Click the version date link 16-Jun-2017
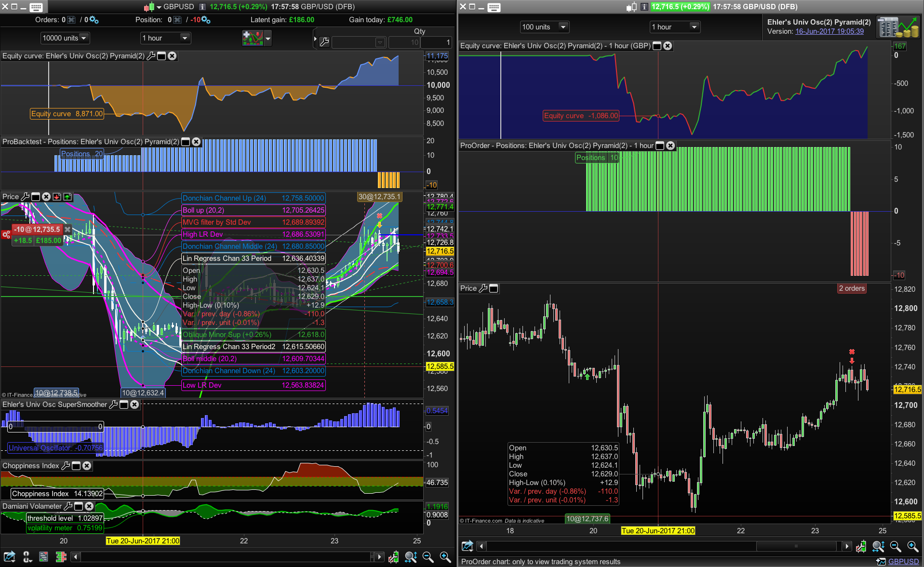 pos(829,31)
